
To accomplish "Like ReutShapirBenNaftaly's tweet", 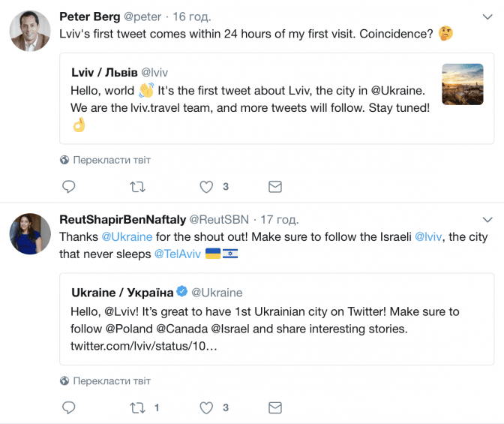I will pyautogui.click(x=206, y=407).
